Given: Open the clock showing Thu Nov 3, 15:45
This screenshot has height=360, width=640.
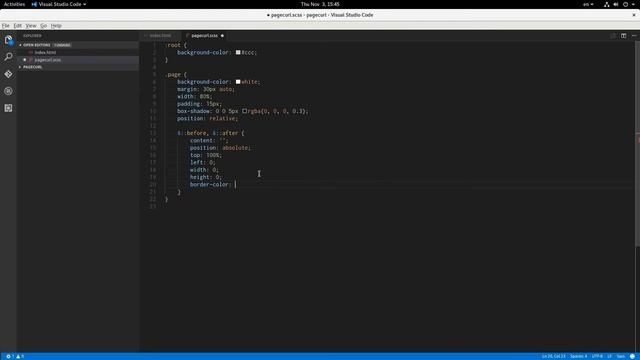Looking at the screenshot, I should (320, 4).
